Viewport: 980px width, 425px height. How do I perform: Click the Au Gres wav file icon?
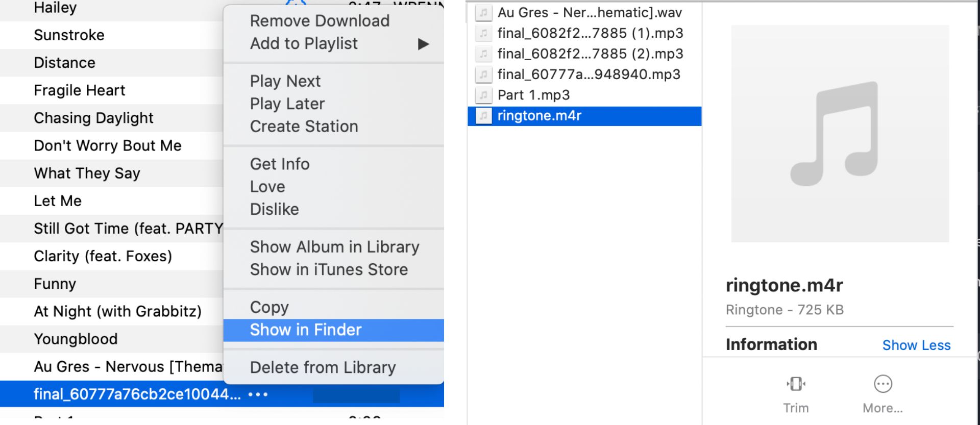point(483,12)
